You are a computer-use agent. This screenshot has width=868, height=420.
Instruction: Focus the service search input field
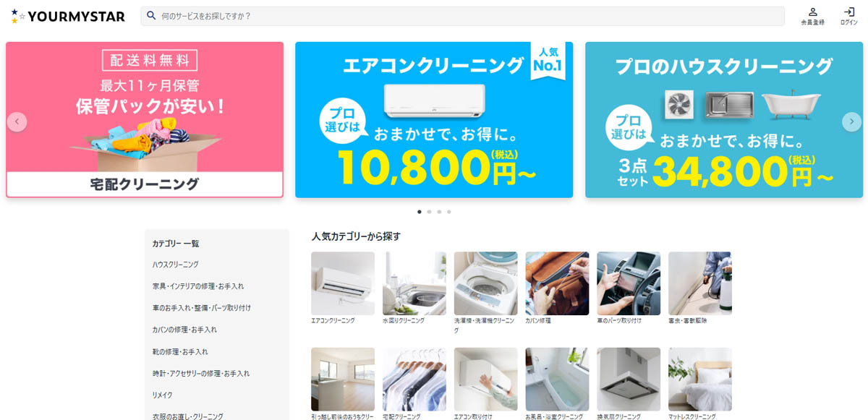click(x=470, y=16)
